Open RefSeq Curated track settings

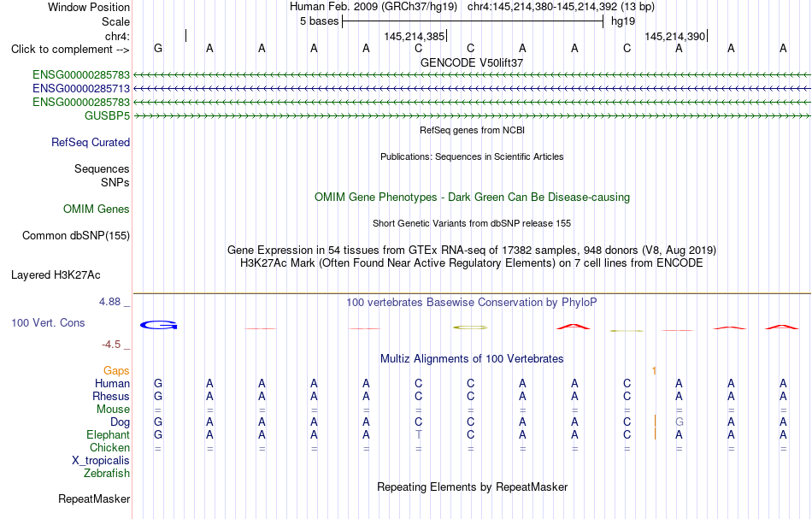point(91,143)
